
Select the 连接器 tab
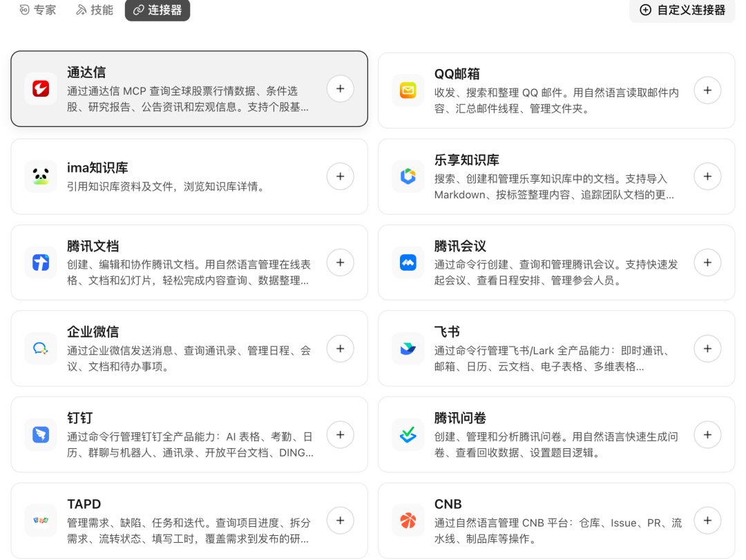point(157,10)
